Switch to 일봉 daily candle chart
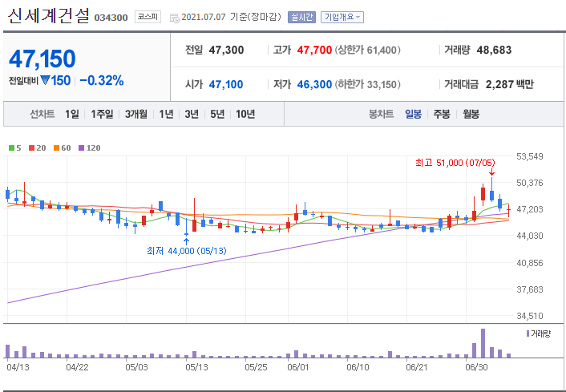 (413, 115)
